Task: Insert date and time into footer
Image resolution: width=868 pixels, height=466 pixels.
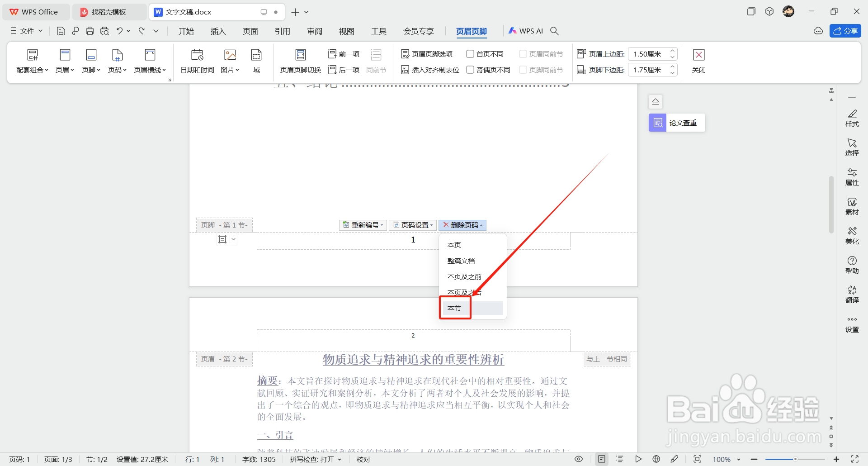Action: coord(197,61)
